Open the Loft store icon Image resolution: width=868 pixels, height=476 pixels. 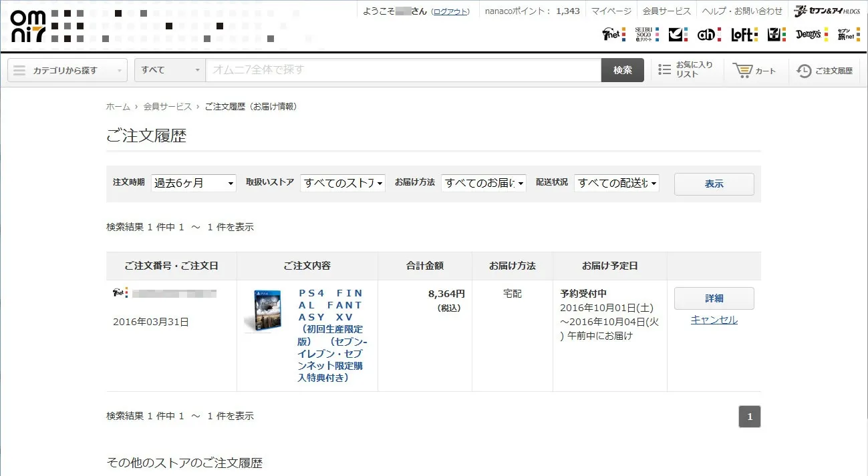pos(744,34)
